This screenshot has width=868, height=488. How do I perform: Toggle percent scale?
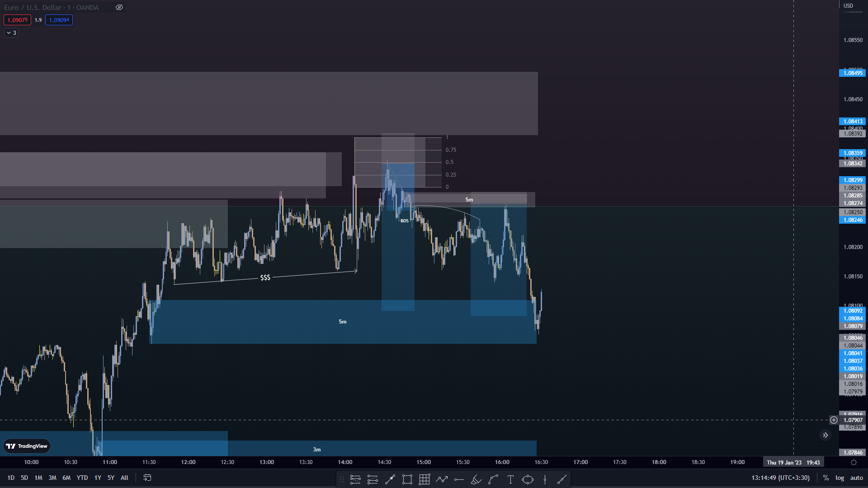coord(826,478)
